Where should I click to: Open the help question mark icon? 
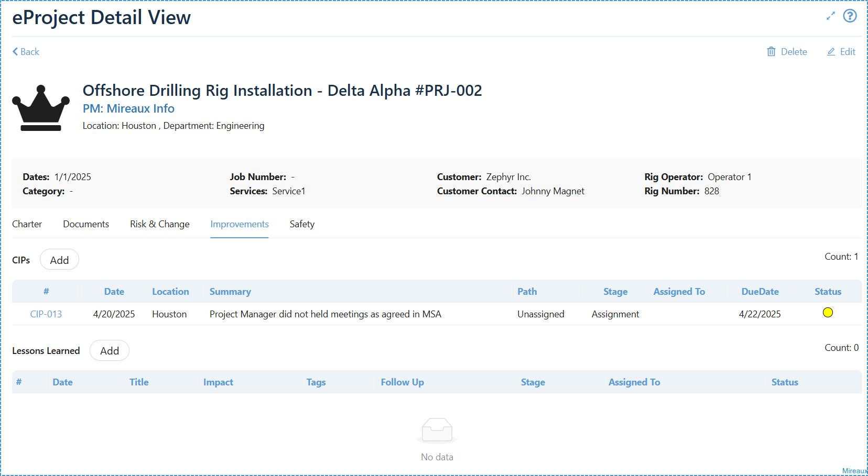[x=850, y=16]
